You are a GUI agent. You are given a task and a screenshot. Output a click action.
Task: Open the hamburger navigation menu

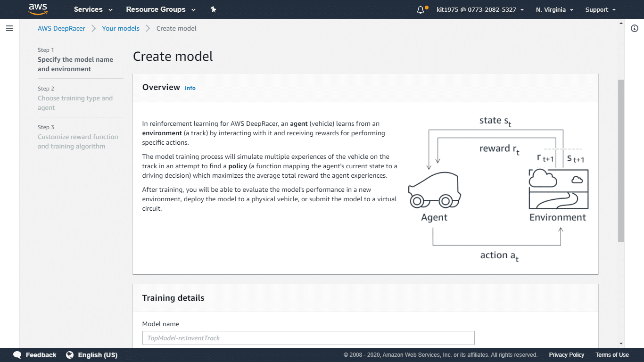tap(9, 28)
